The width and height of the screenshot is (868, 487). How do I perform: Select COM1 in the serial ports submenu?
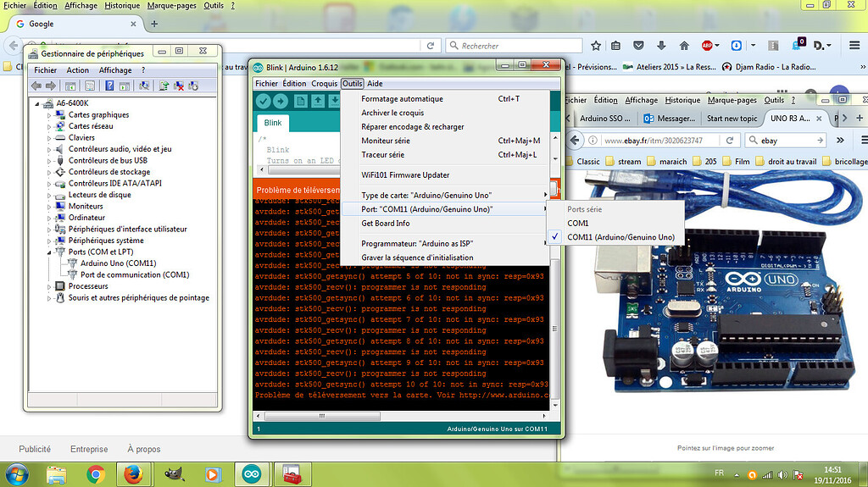[577, 223]
